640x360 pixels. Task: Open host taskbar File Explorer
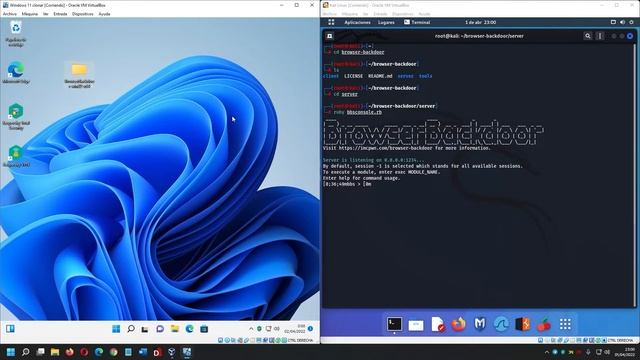pyautogui.click(x=55, y=352)
